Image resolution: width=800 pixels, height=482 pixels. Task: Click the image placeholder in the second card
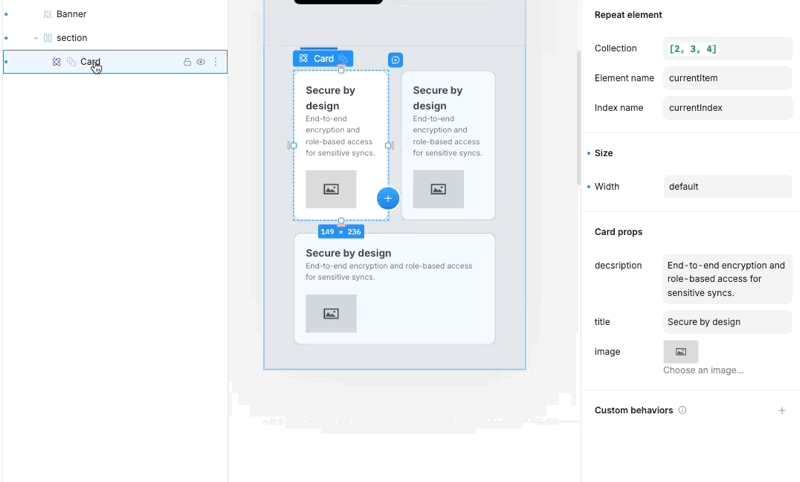click(x=438, y=189)
